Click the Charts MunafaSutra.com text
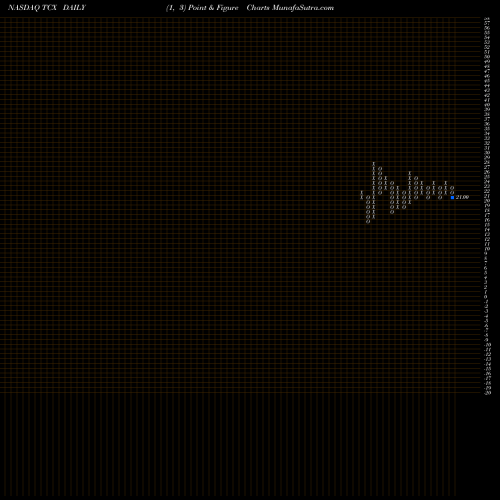500x500 pixels. coord(290,8)
